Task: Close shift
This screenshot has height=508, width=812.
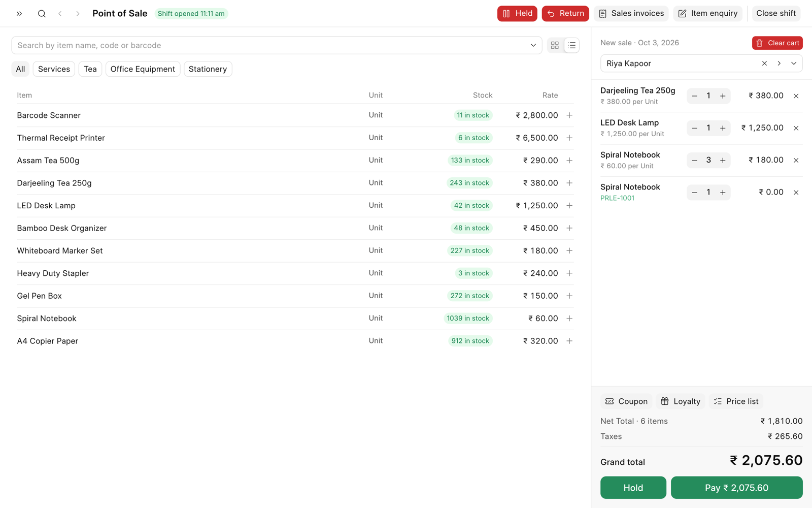Action: 776,14
